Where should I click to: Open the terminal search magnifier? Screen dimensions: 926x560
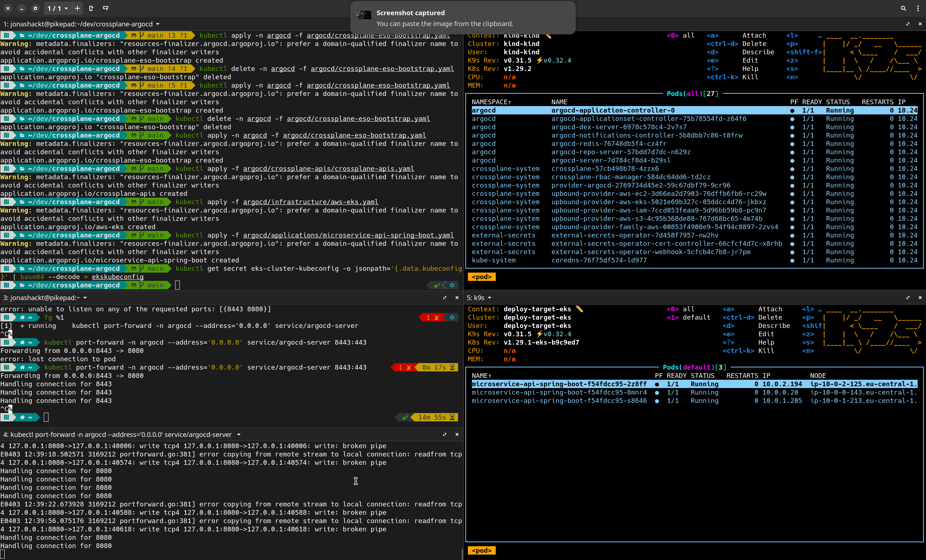click(903, 8)
